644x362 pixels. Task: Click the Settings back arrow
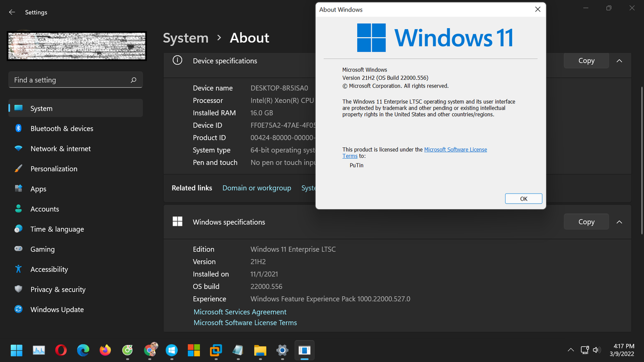pyautogui.click(x=12, y=12)
